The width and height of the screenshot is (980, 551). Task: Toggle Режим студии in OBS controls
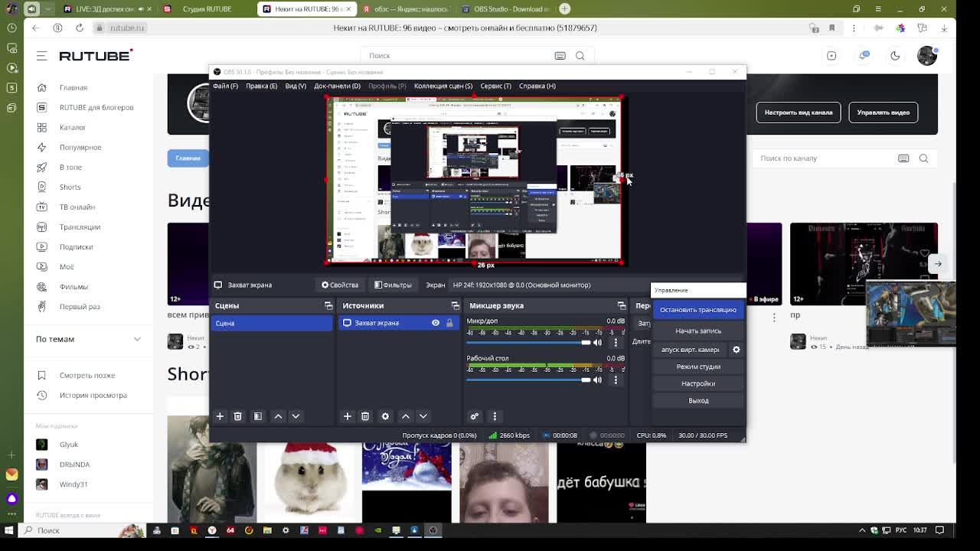coord(698,367)
